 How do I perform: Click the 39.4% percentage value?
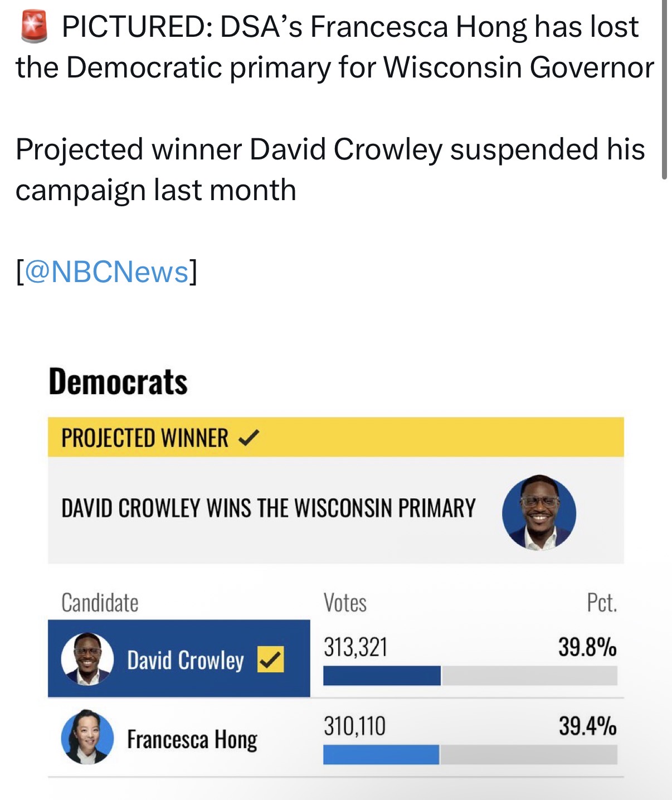tap(588, 726)
